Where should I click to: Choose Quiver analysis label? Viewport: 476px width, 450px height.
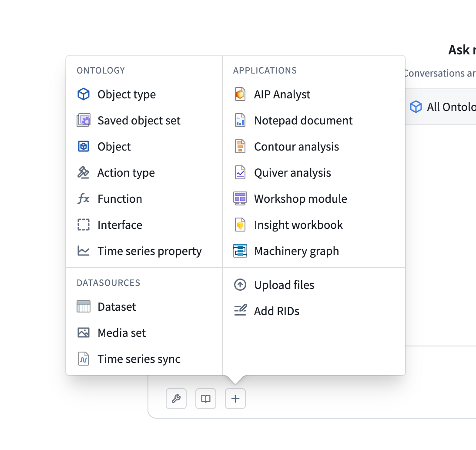pos(293,173)
